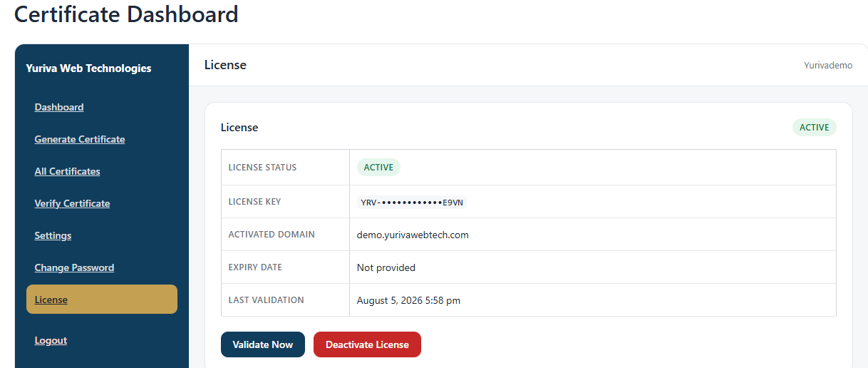Click the License heading in top bar

(225, 65)
